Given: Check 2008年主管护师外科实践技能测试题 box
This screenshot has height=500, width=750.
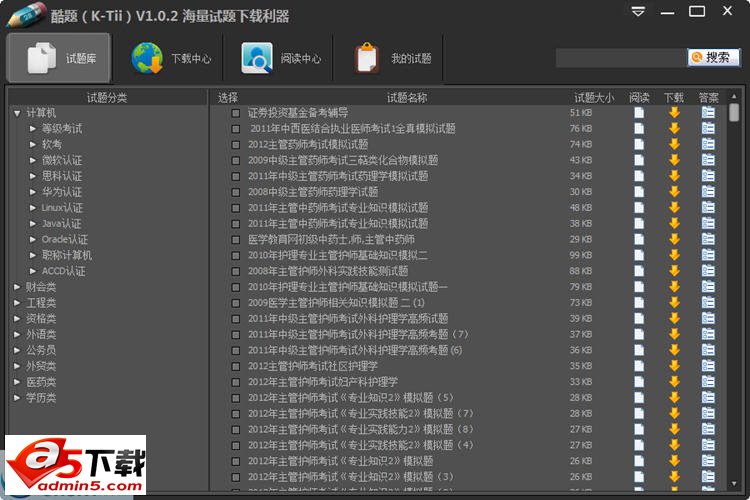Looking at the screenshot, I should (x=235, y=271).
